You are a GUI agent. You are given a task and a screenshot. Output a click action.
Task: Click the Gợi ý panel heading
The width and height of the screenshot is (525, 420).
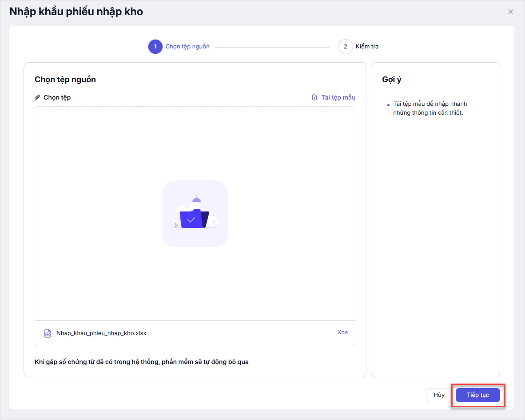tap(392, 80)
